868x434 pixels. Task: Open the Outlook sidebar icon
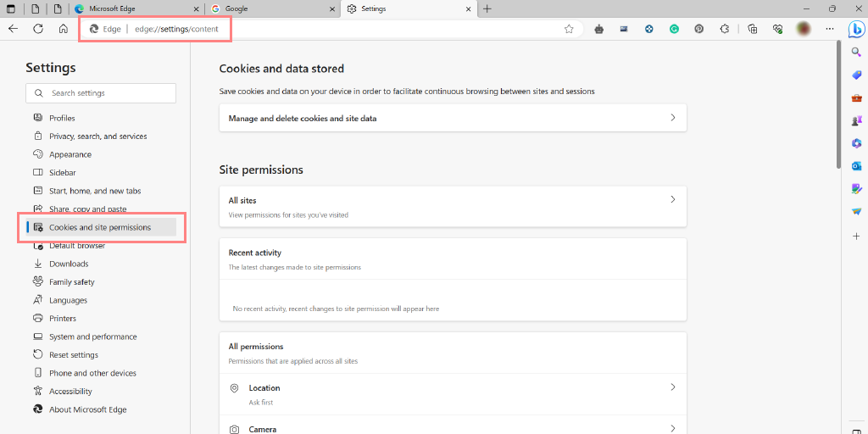[x=856, y=166]
